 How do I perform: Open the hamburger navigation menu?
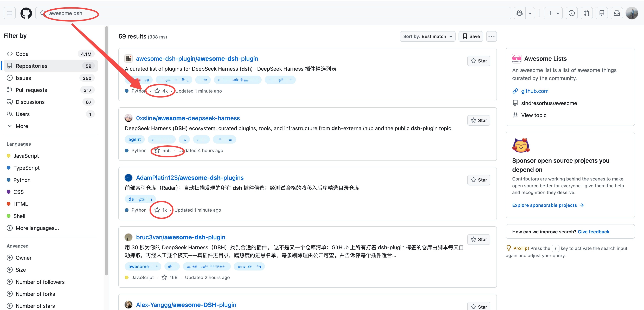(x=10, y=13)
